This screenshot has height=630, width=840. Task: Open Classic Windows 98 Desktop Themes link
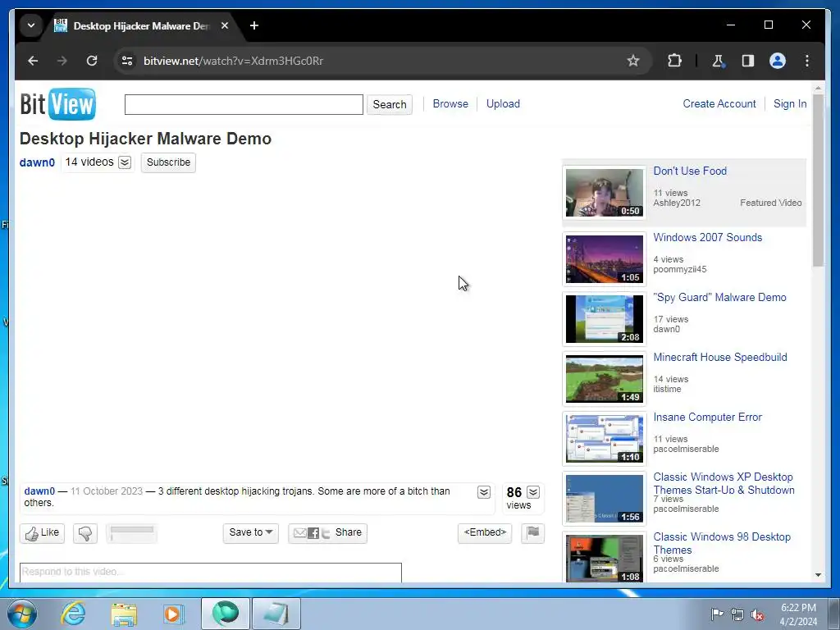tap(722, 543)
